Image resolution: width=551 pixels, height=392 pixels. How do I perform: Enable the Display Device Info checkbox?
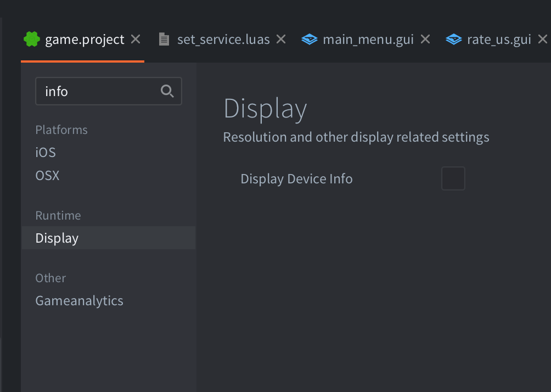coord(453,179)
